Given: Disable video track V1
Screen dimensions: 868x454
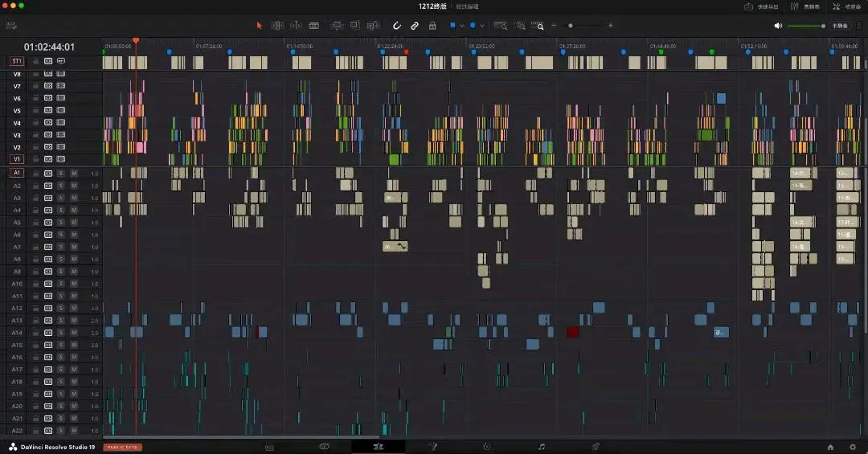Looking at the screenshot, I should tap(61, 159).
